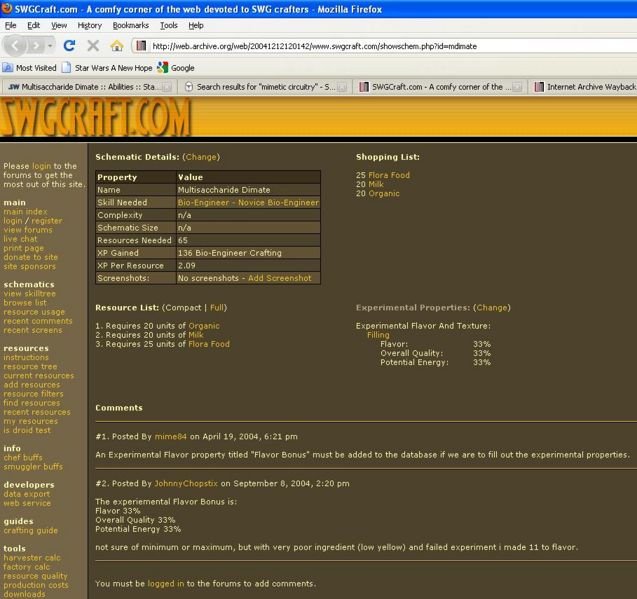Open the Flora Food shopping list link
The height and width of the screenshot is (599, 637).
pos(388,175)
